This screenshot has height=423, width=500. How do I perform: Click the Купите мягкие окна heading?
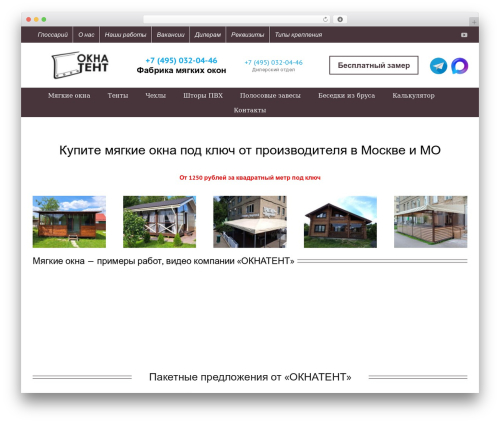coord(250,150)
